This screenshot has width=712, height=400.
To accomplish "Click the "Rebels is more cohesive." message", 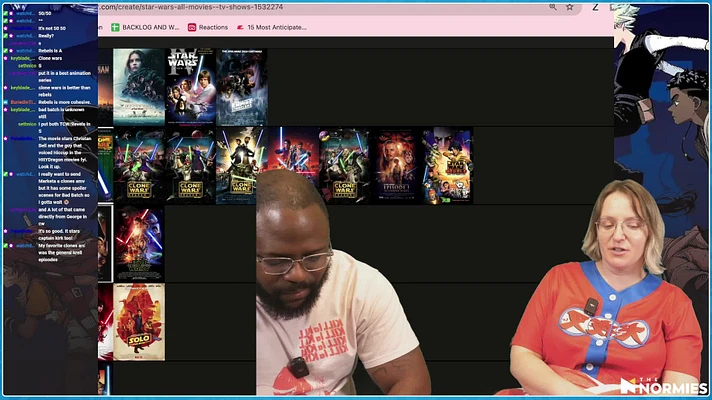I will [x=64, y=102].
